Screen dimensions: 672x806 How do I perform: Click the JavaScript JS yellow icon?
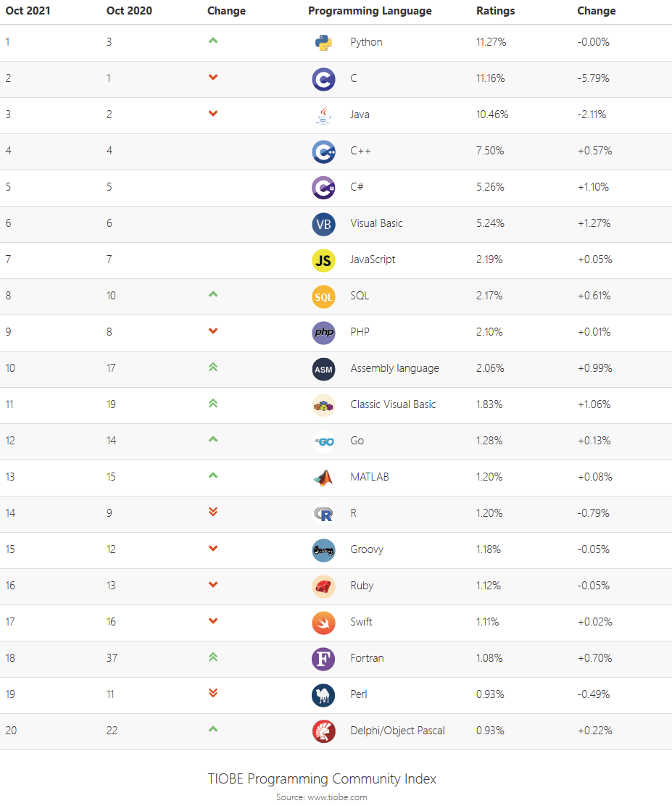(x=323, y=259)
